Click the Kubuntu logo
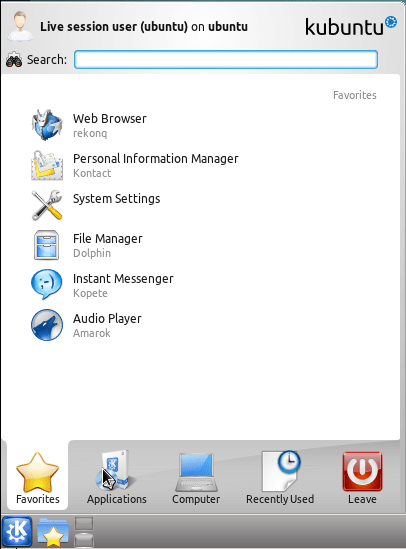 [x=351, y=26]
